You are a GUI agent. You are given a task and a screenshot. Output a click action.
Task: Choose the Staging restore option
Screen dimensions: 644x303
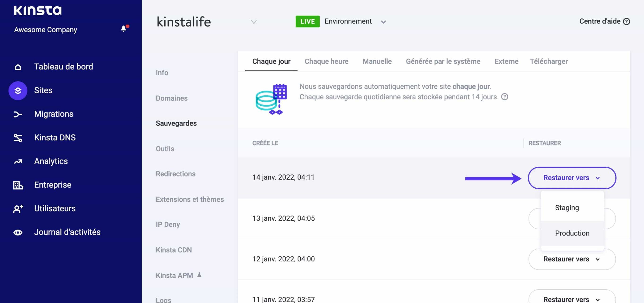point(567,208)
